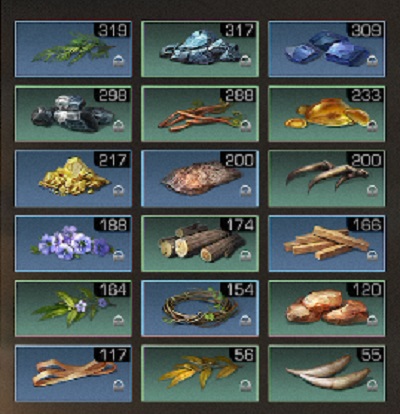This screenshot has width=400, height=414.
Task: Select the blue sapphire crystals stack (309)
Action: click(327, 49)
